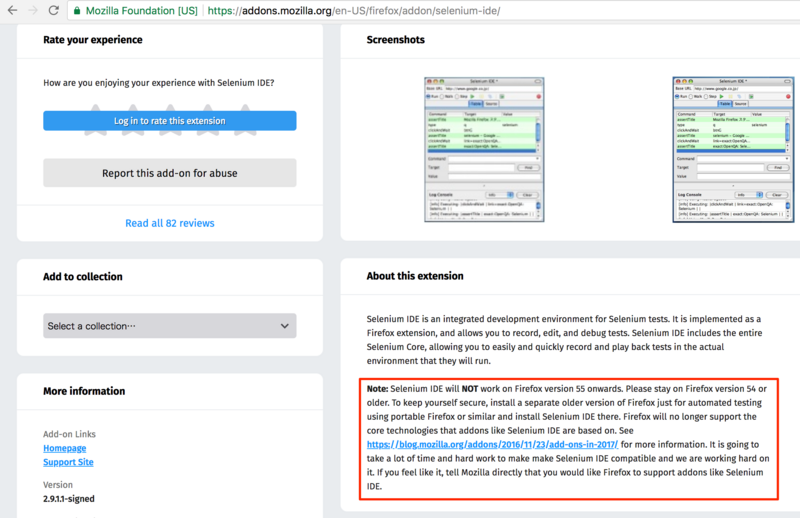
Task: Click the Version label
Action: point(58,484)
